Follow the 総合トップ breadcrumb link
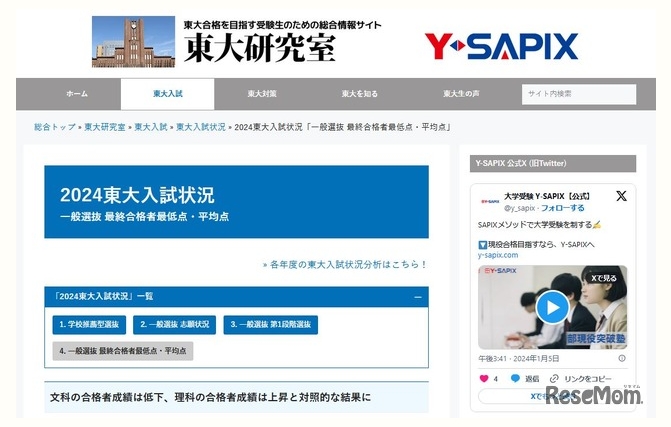This screenshot has height=427, width=671. coord(55,127)
